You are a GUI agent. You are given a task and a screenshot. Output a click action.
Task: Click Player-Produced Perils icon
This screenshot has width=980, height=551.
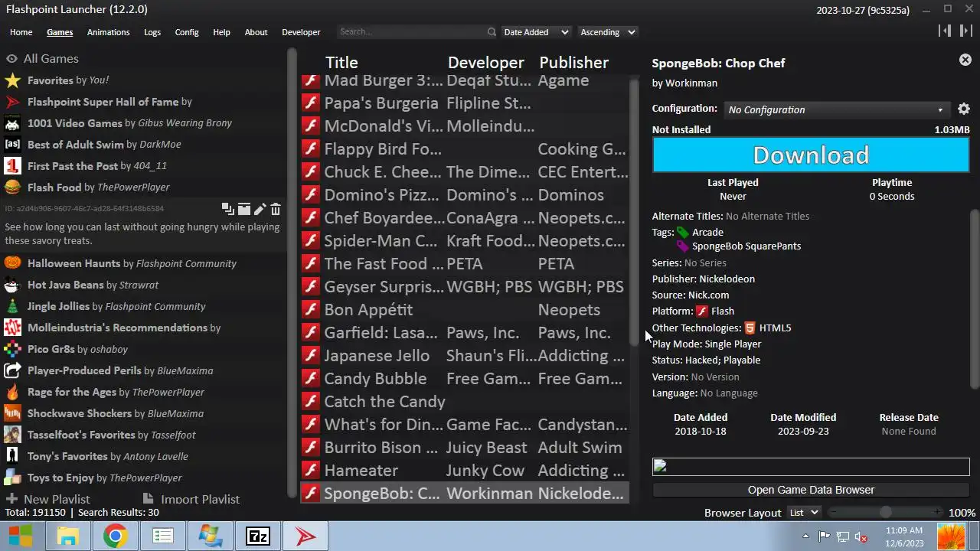(12, 370)
